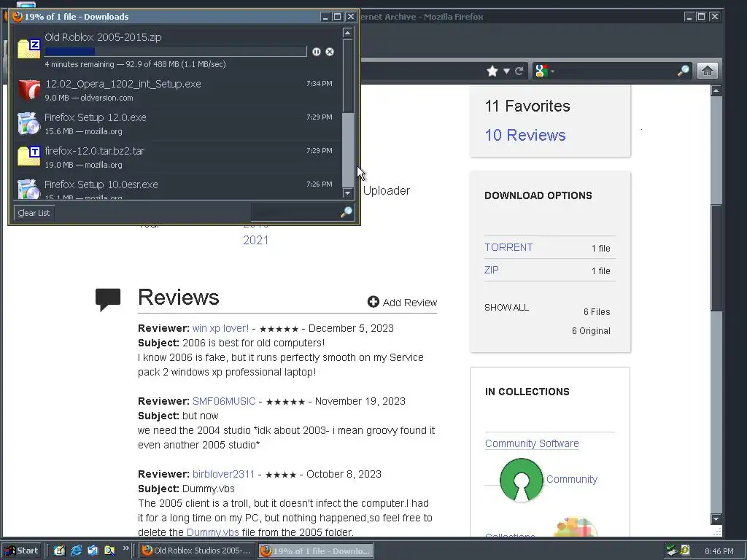Open the 10 Reviews link
The height and width of the screenshot is (560, 747).
tap(525, 135)
